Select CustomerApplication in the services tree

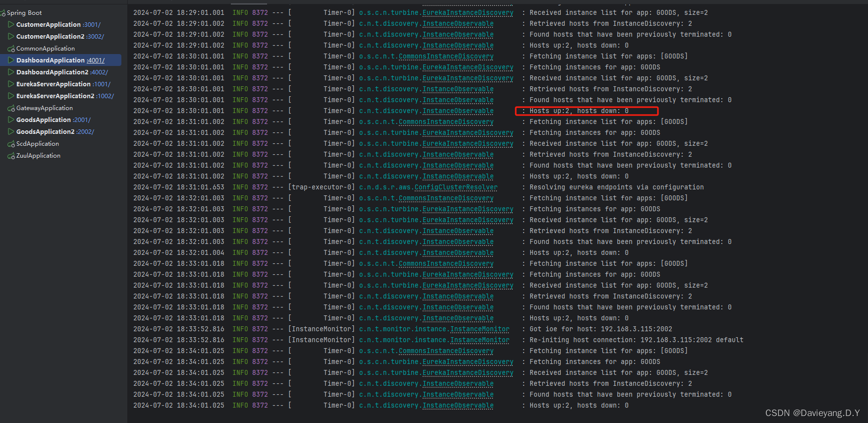(x=49, y=24)
